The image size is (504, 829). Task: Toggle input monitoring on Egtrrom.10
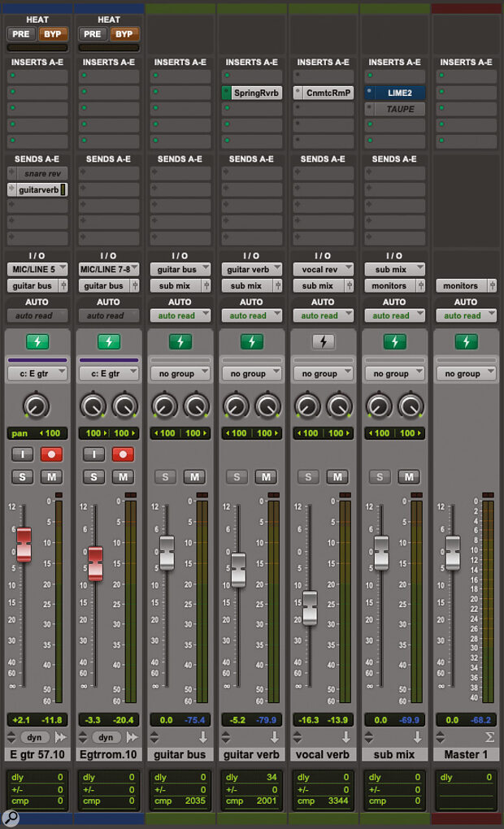(94, 454)
